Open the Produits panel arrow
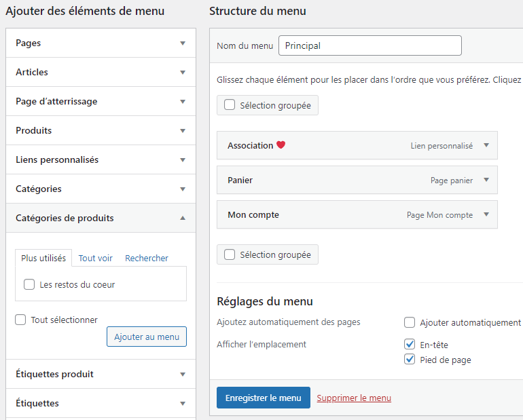The height and width of the screenshot is (420, 523). (182, 130)
